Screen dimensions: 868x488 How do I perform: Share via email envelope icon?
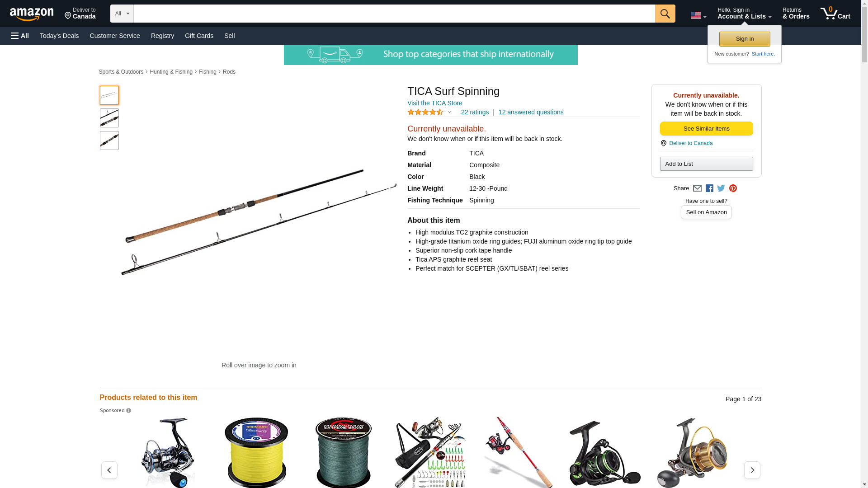pos(697,188)
